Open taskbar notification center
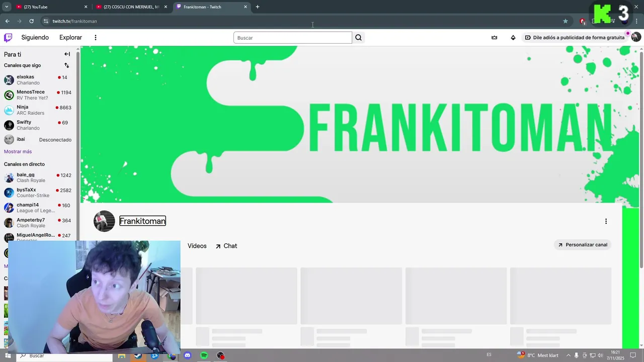644x362 pixels. (633, 355)
